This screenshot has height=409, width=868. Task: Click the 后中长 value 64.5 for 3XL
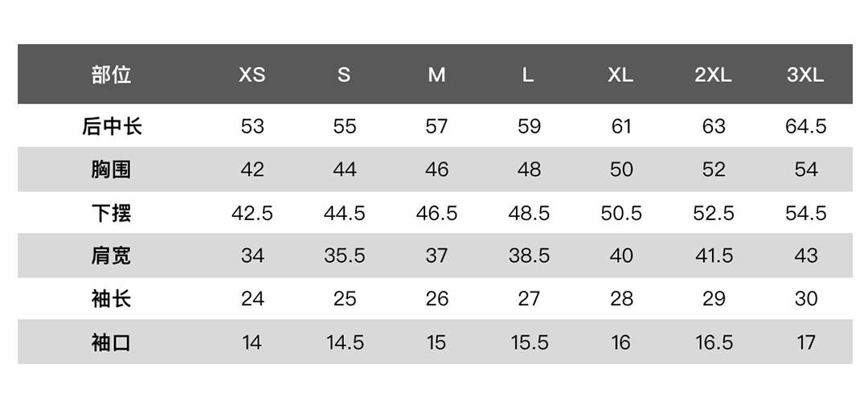(x=805, y=126)
